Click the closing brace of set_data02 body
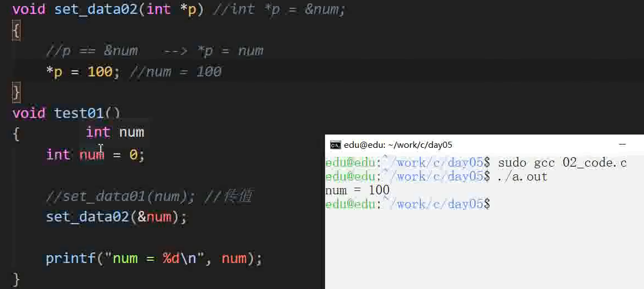The width and height of the screenshot is (644, 289). tap(16, 93)
